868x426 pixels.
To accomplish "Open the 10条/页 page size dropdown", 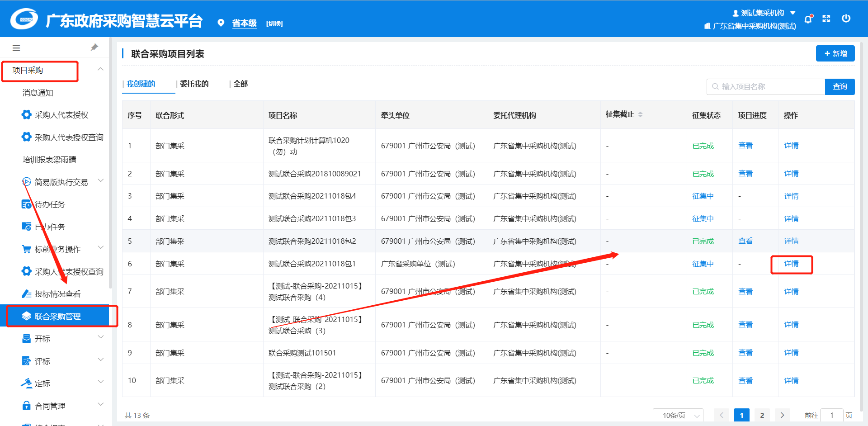I will coord(678,415).
